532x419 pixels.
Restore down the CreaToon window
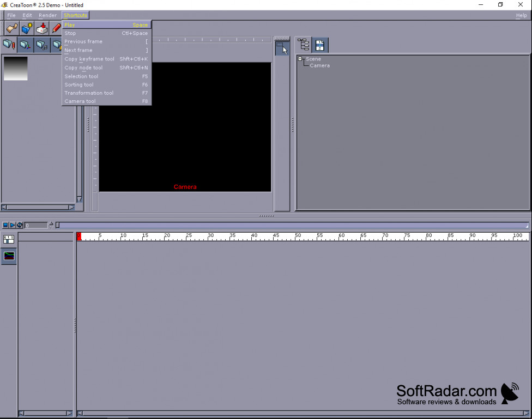[x=500, y=5]
